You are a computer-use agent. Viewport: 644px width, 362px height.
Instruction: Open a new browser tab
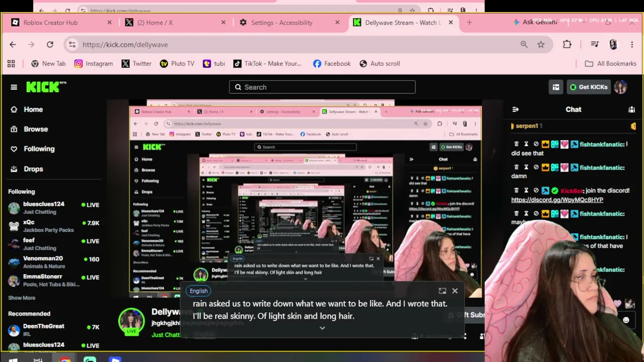coord(469,23)
